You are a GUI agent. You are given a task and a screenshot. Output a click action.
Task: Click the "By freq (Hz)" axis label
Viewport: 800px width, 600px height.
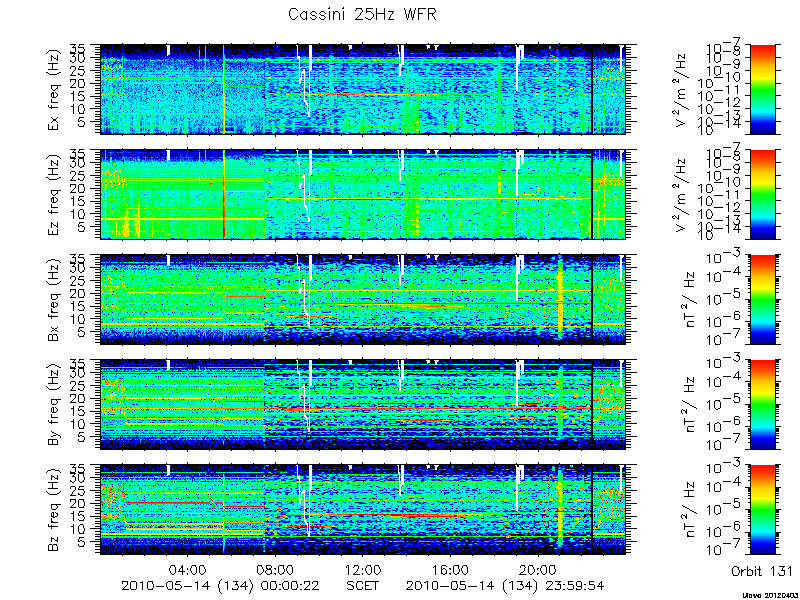[55, 405]
